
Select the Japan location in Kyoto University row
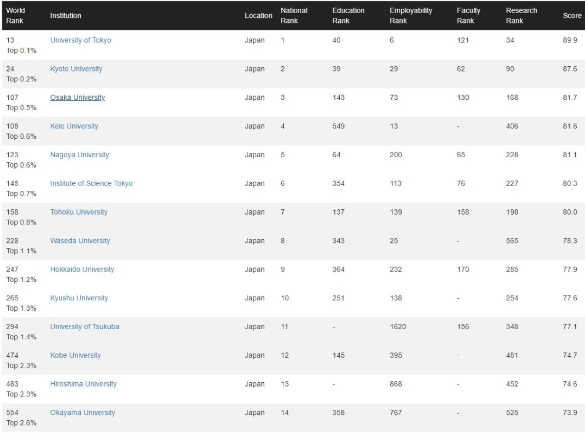point(254,69)
